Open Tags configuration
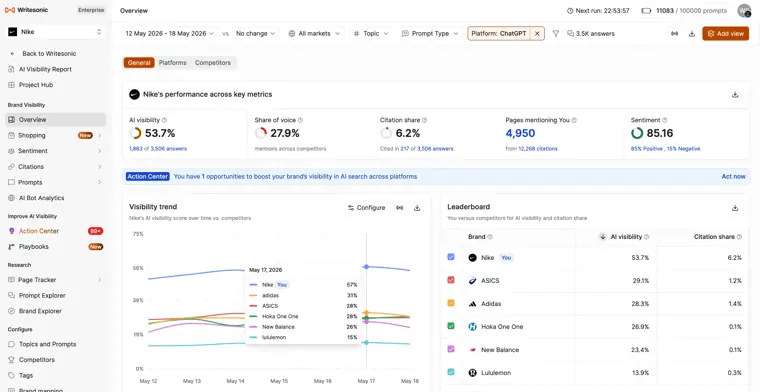This screenshot has height=392, width=760. click(x=26, y=375)
